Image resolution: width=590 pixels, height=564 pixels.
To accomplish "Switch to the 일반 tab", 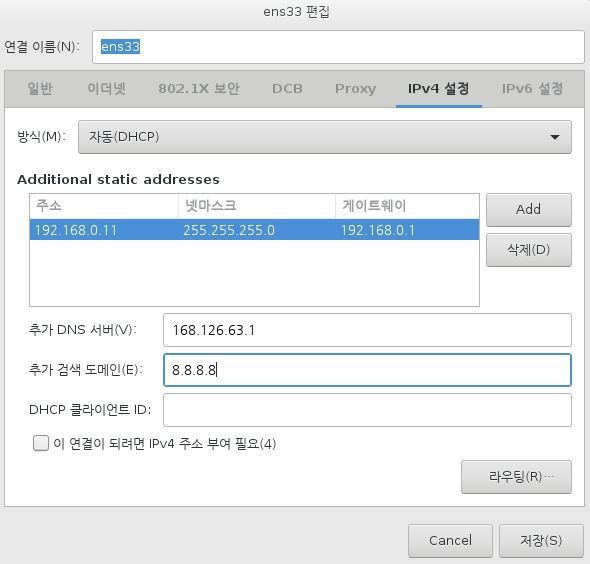I will [x=40, y=89].
